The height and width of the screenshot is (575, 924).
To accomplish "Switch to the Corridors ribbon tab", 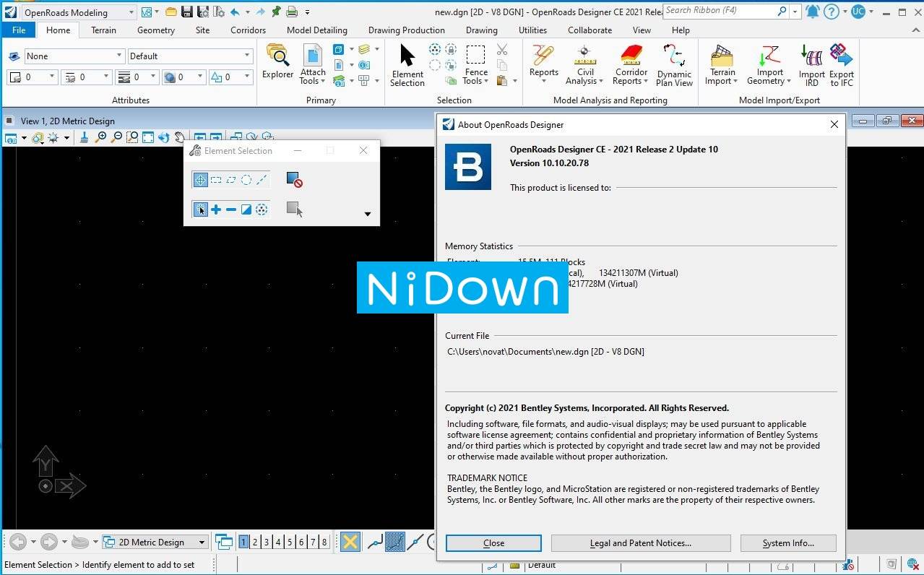I will click(x=248, y=30).
